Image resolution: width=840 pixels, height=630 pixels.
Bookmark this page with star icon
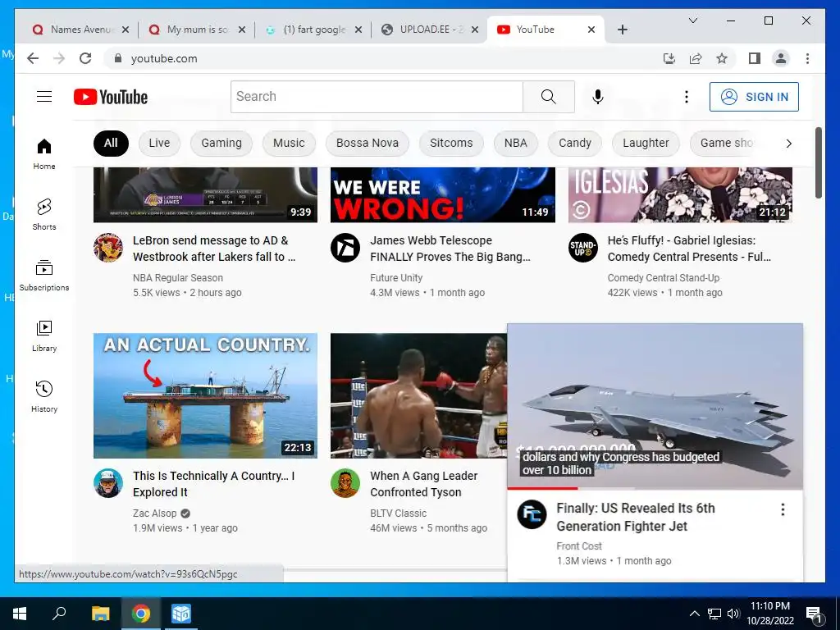[x=722, y=58]
